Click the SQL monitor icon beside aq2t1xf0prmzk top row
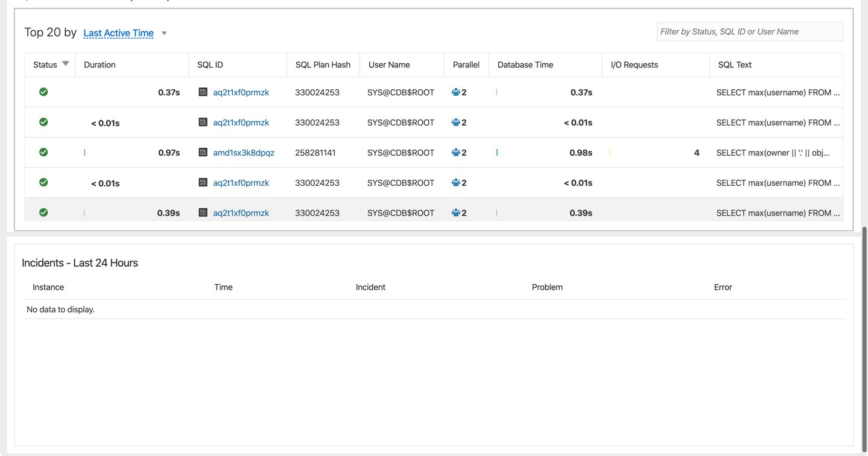Viewport: 868px width, 456px height. pos(202,92)
